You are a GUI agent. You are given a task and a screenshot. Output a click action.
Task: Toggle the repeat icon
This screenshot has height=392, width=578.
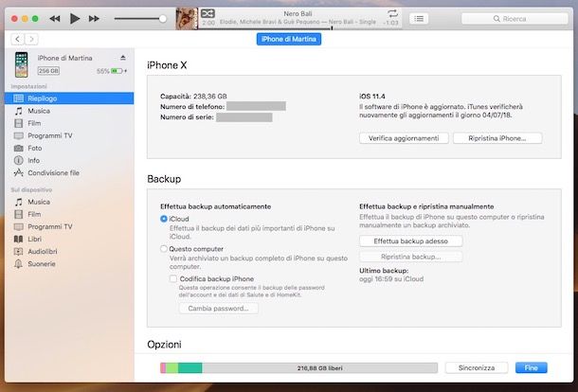(x=392, y=13)
